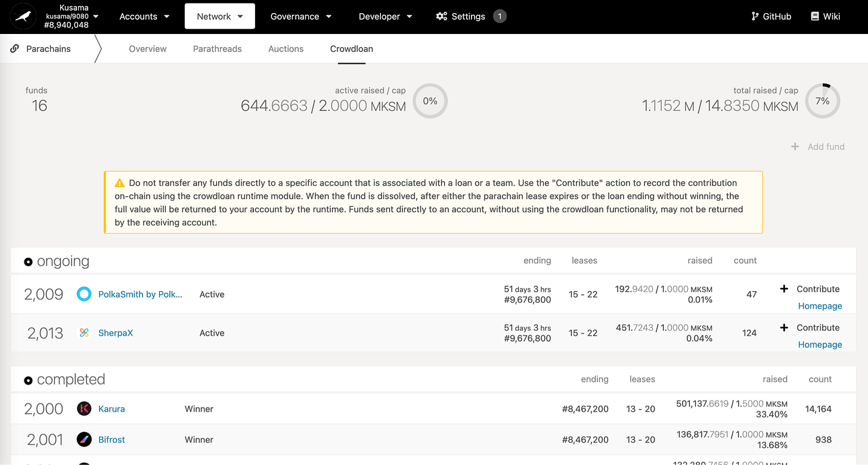Open the PolkaSmith by Polk... link
868x465 pixels.
click(140, 294)
